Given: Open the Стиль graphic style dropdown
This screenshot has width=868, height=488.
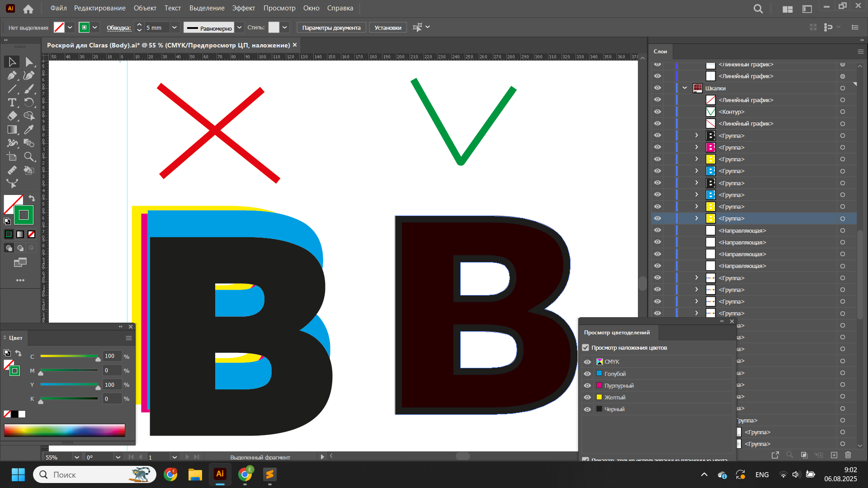Looking at the screenshot, I should coord(285,28).
